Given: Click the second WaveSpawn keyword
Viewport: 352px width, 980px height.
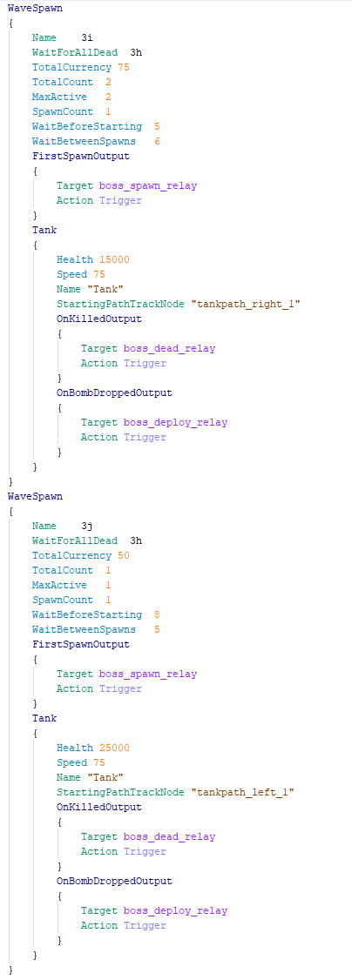Looking at the screenshot, I should (x=34, y=496).
